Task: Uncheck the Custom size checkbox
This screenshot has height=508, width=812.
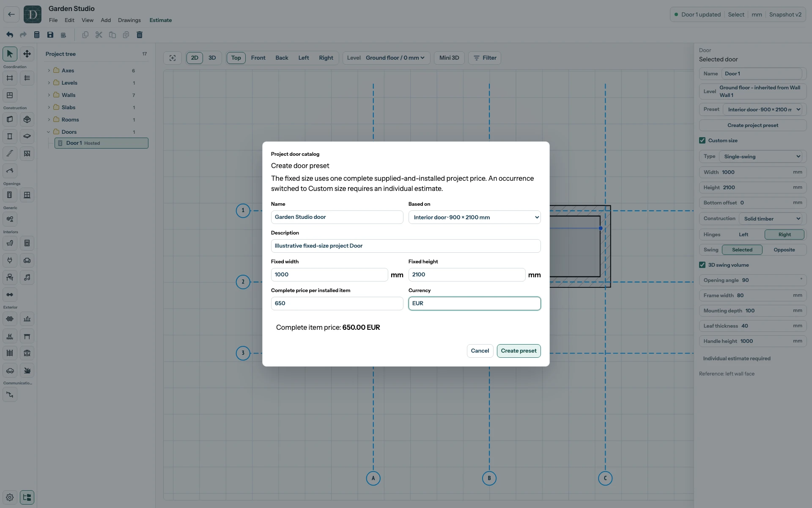Action: [x=702, y=141]
